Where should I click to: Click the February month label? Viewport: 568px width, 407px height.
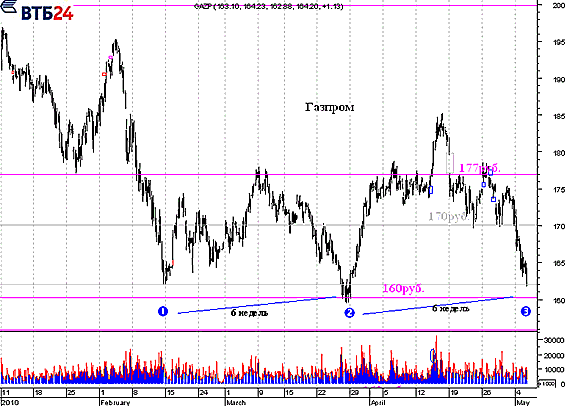(x=116, y=403)
